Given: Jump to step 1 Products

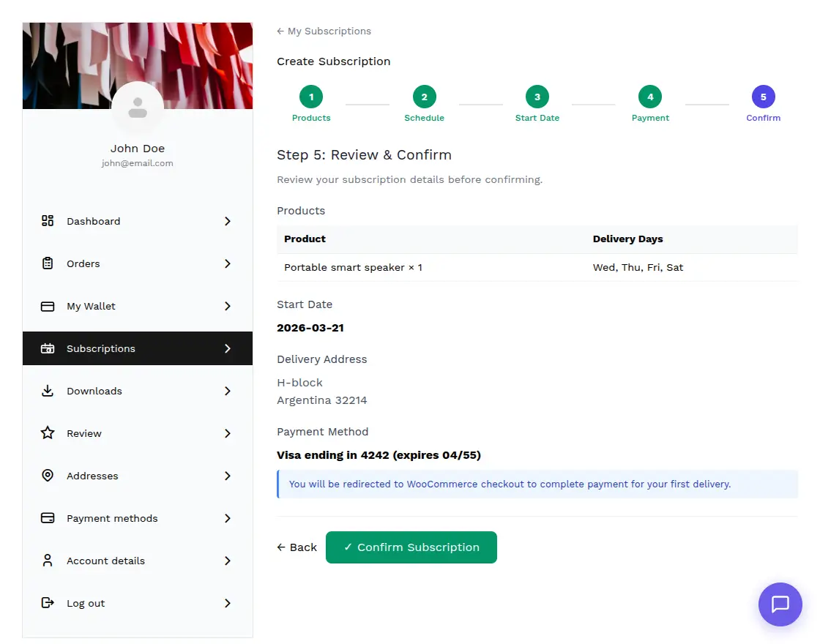Looking at the screenshot, I should click(311, 97).
